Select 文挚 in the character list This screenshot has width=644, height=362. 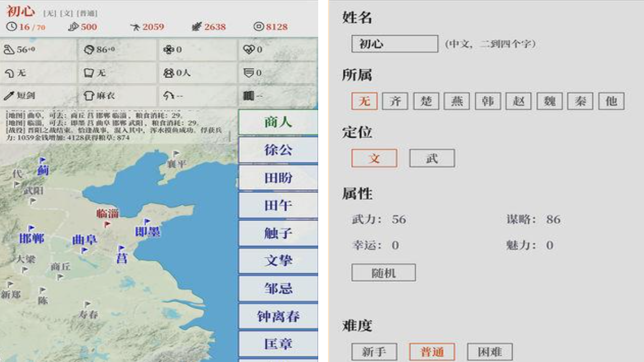[x=278, y=261]
